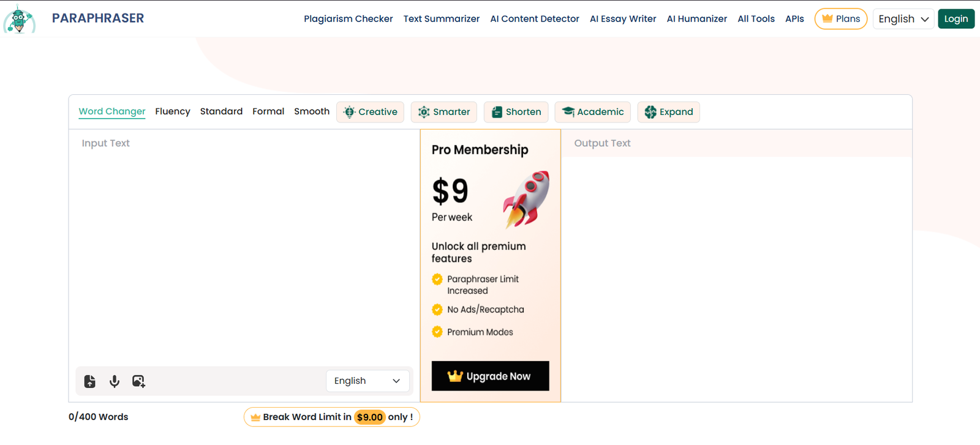
Task: Switch to the Fluency tab
Action: tap(173, 111)
